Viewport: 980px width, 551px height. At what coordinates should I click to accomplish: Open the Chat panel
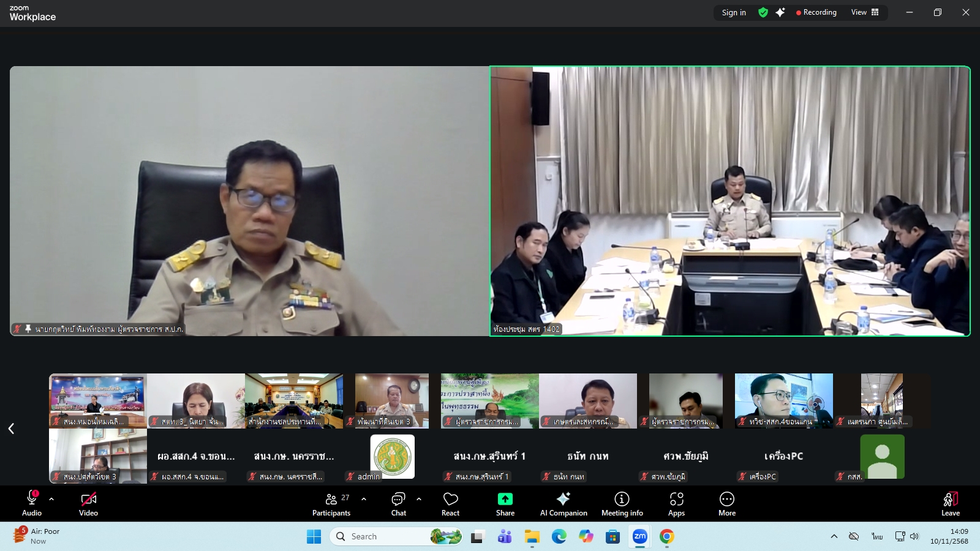(x=399, y=503)
